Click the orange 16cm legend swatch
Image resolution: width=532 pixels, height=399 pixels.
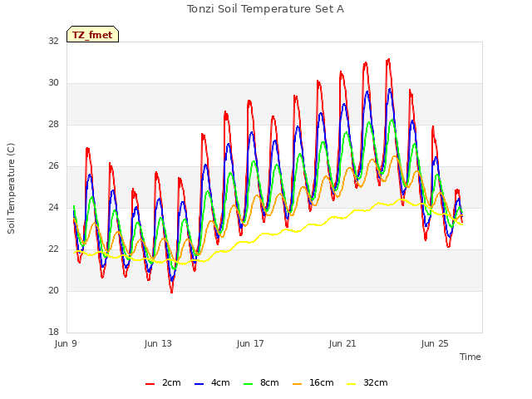(x=298, y=384)
